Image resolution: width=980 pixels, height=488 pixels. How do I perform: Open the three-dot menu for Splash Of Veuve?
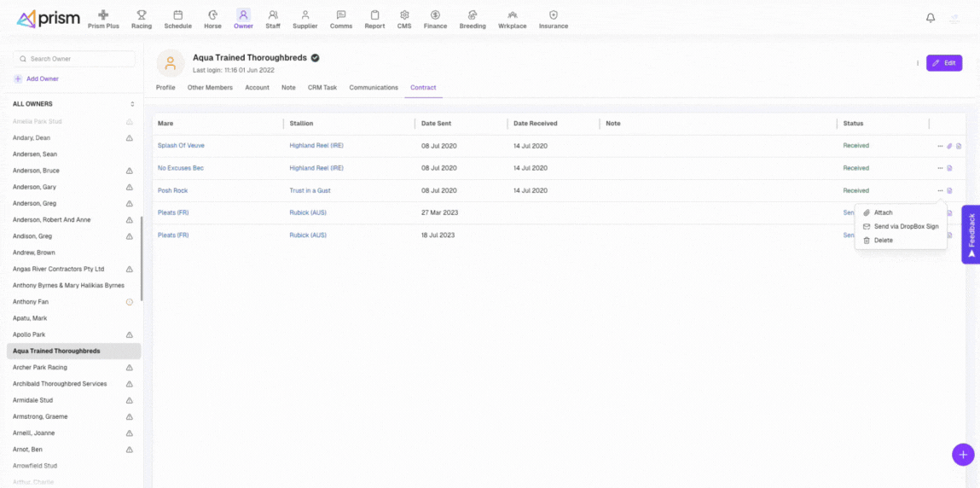tap(940, 146)
